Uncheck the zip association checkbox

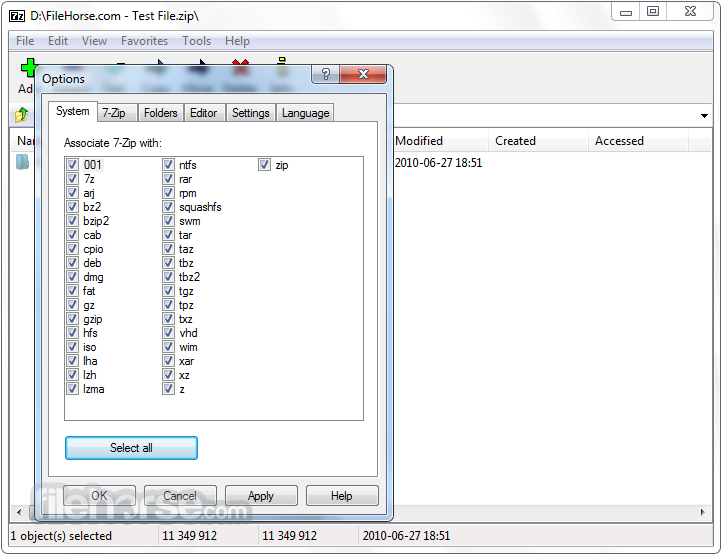pyautogui.click(x=264, y=164)
